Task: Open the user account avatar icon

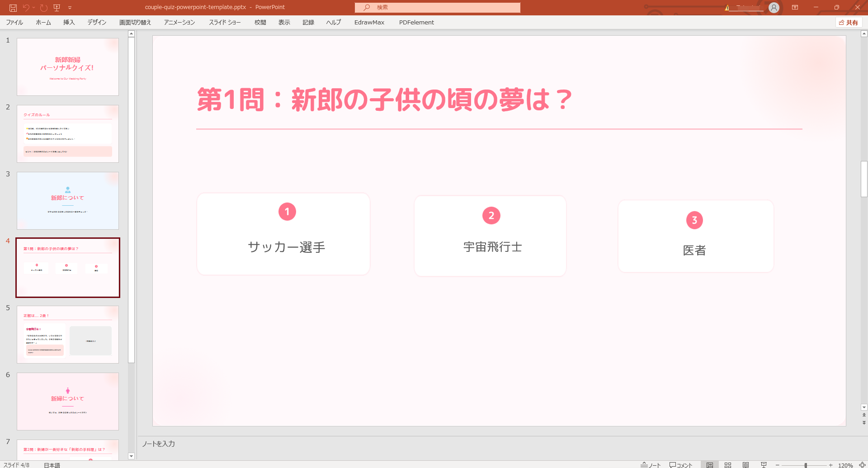Action: (774, 8)
